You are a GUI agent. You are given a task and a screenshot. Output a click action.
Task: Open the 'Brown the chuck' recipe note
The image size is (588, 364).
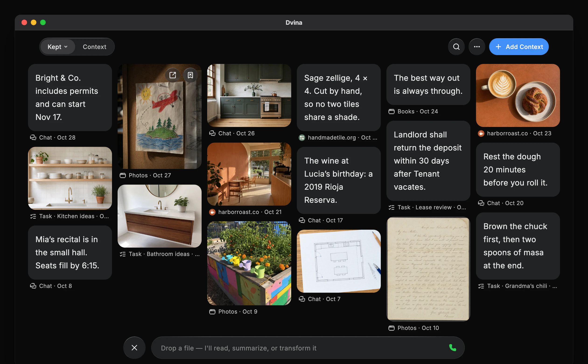(518, 246)
